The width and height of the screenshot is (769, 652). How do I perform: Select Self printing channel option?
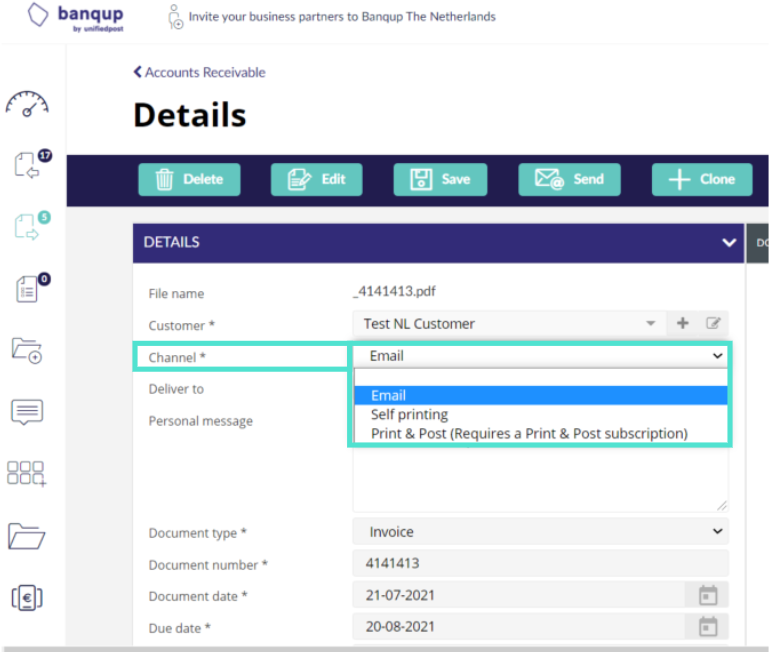click(540, 415)
